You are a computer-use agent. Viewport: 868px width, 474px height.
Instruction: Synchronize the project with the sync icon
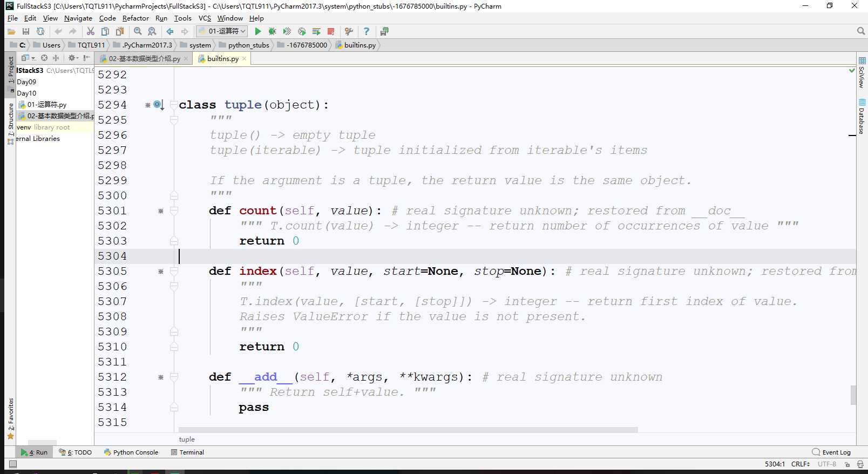point(40,31)
